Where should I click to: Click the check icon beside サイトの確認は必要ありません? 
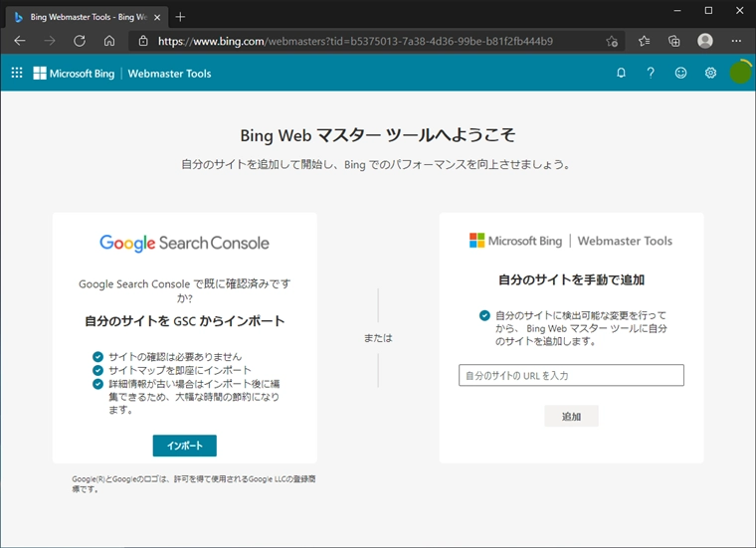[x=97, y=357]
